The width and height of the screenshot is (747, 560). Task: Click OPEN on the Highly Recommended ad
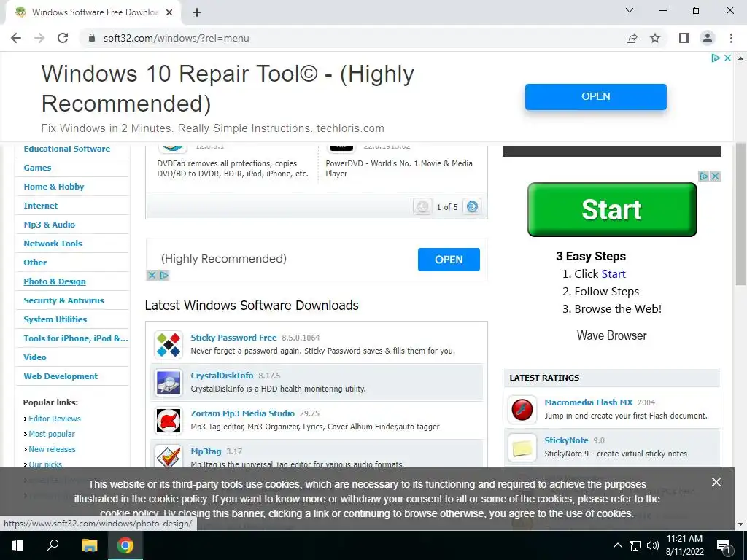coord(449,260)
